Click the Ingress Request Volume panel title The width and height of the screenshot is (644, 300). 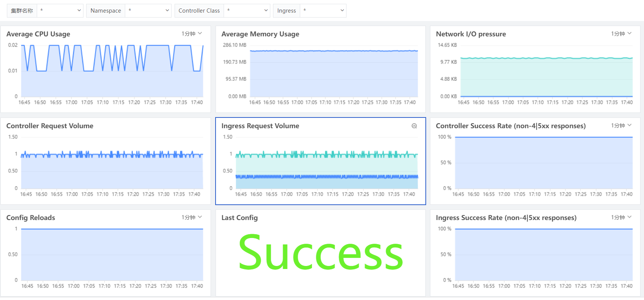coord(260,126)
